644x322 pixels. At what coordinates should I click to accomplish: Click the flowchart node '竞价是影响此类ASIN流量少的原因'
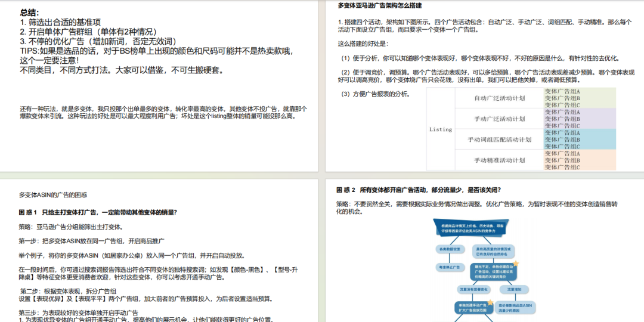(x=515, y=308)
